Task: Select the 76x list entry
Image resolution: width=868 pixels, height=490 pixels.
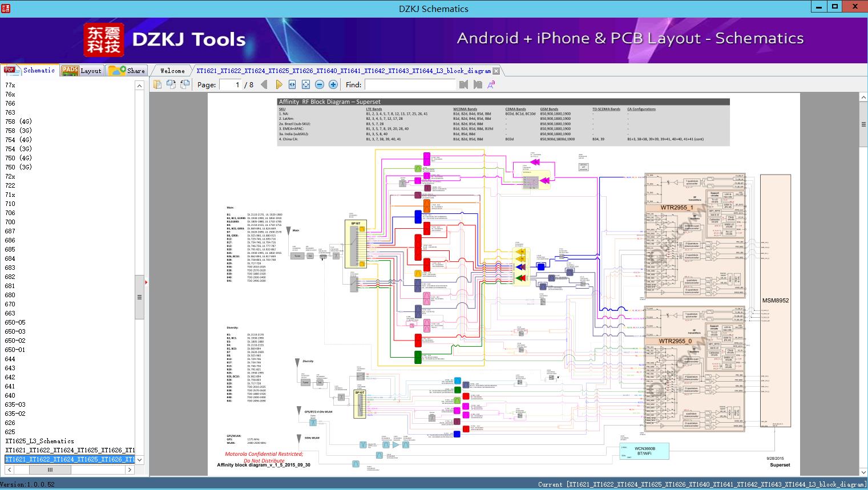Action: point(10,94)
